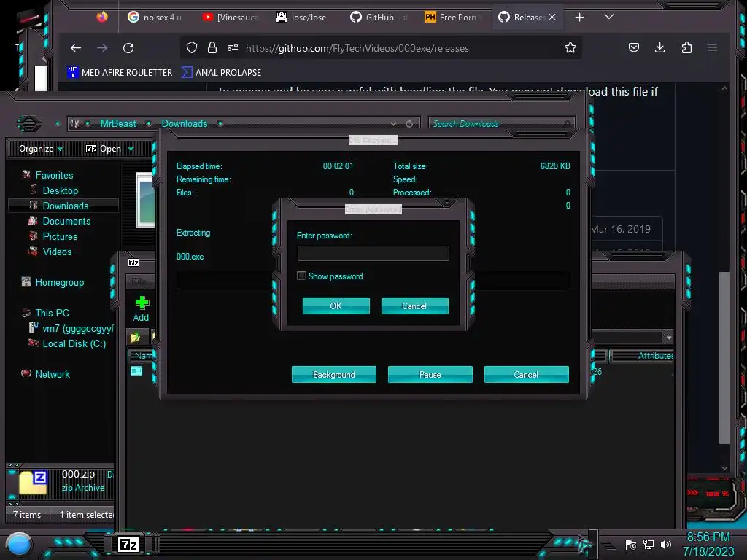Screen dimensions: 747x560
Task: Show site security lock info
Action: (x=212, y=47)
